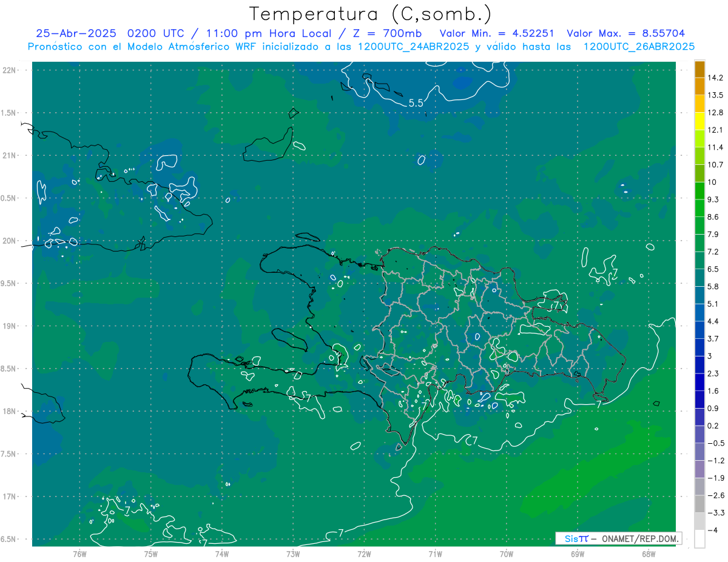
Task: Click the '14.2' value on the color scale
Action: [x=714, y=78]
